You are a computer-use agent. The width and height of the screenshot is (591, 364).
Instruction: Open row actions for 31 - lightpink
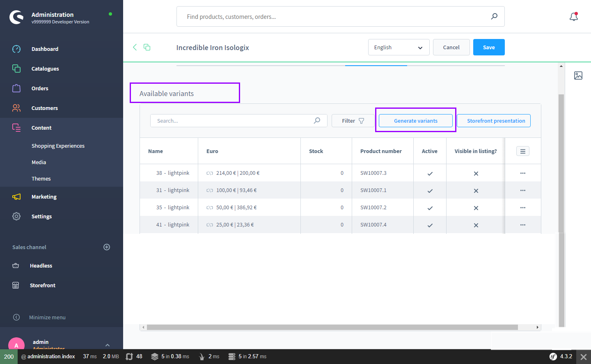tap(523, 190)
